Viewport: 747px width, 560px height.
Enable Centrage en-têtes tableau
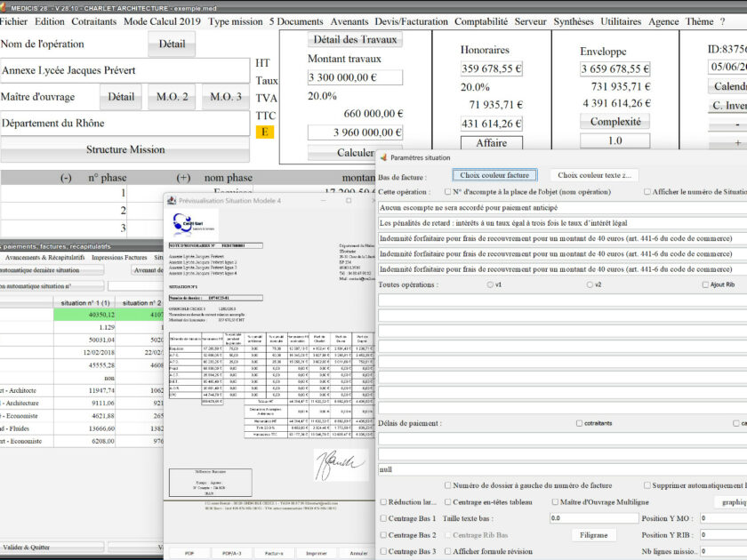(448, 502)
